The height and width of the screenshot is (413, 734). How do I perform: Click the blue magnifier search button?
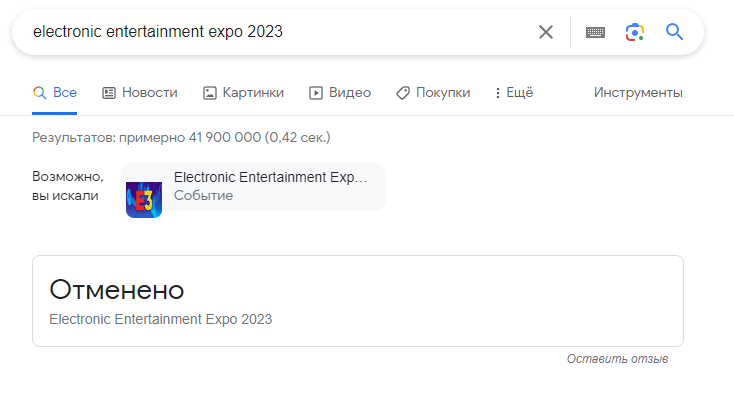[x=675, y=32]
